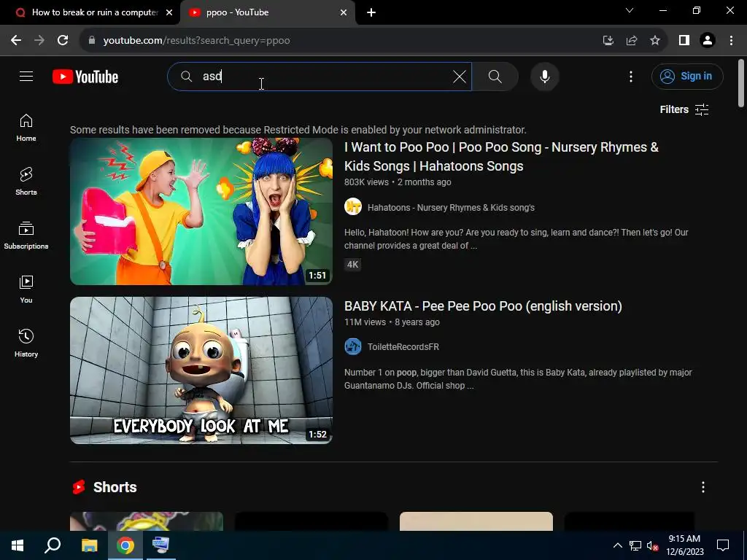
Task: Click the Hahatoons channel avatar
Action: 353,206
